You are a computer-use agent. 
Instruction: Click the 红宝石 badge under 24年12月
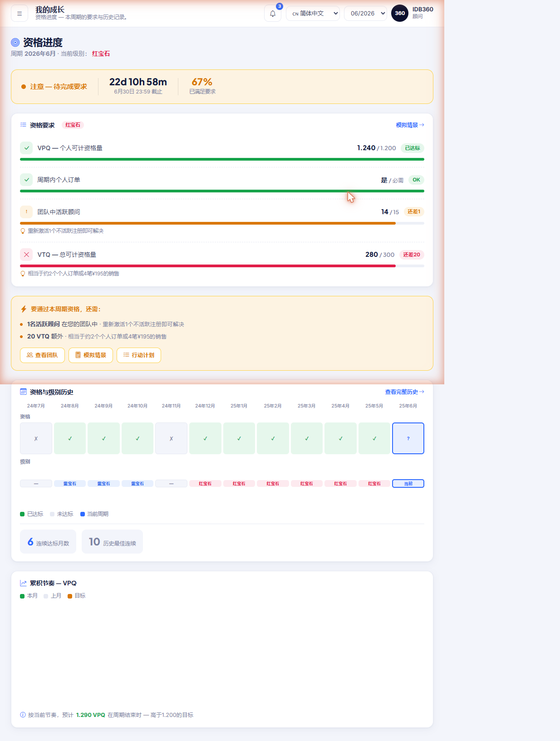(x=205, y=484)
